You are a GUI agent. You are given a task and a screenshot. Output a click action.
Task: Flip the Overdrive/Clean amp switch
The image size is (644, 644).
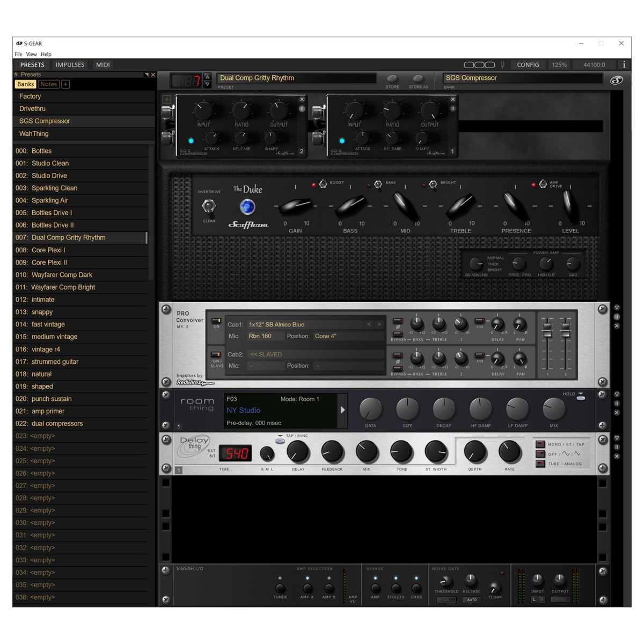coord(209,206)
